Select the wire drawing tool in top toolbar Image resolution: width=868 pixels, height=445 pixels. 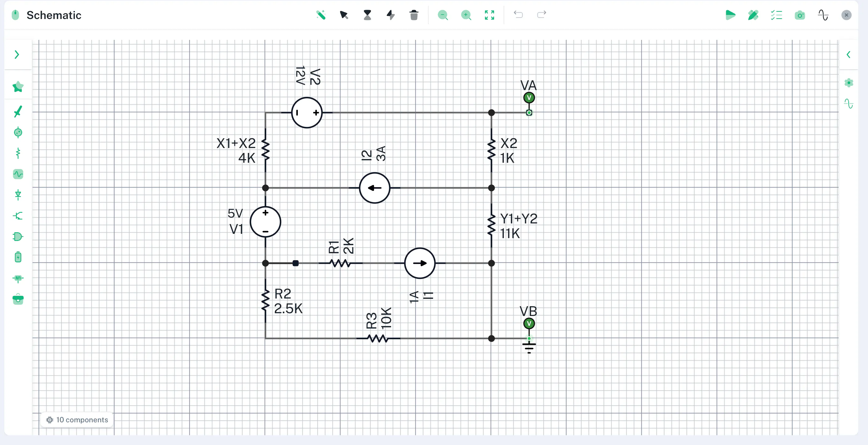tap(321, 15)
